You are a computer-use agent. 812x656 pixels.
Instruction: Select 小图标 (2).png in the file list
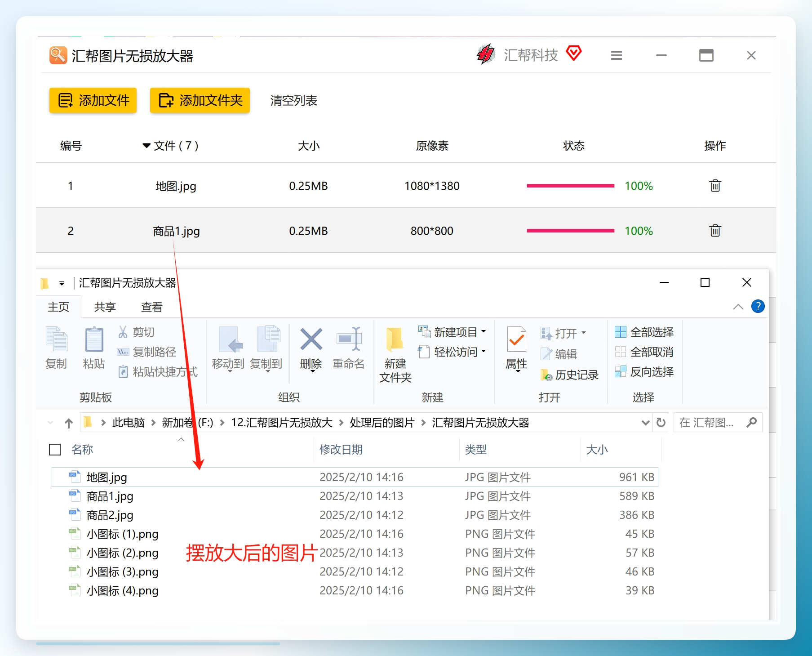coord(355,553)
